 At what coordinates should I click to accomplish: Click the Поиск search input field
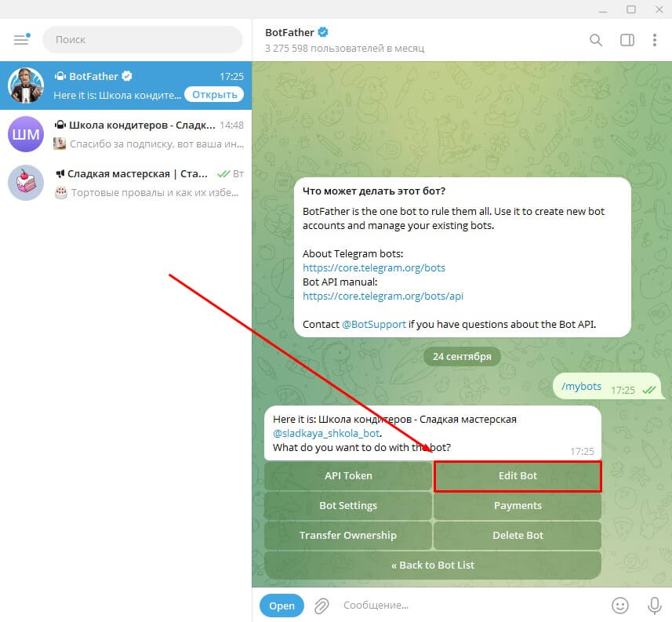pyautogui.click(x=143, y=40)
